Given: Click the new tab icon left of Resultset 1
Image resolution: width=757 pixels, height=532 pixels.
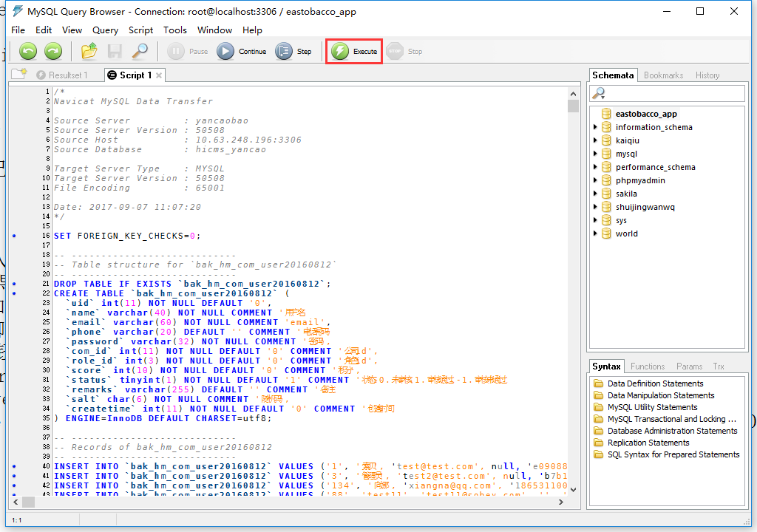Looking at the screenshot, I should pyautogui.click(x=19, y=75).
